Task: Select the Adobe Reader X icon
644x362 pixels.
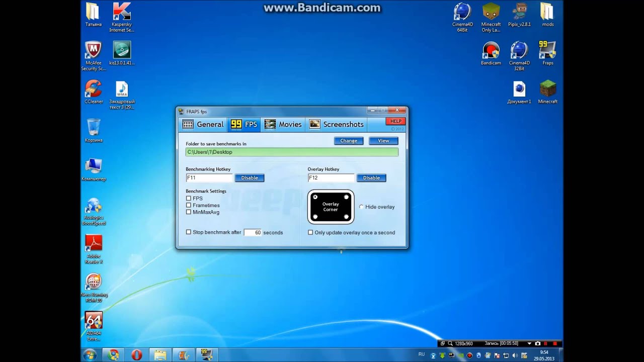Action: click(94, 249)
